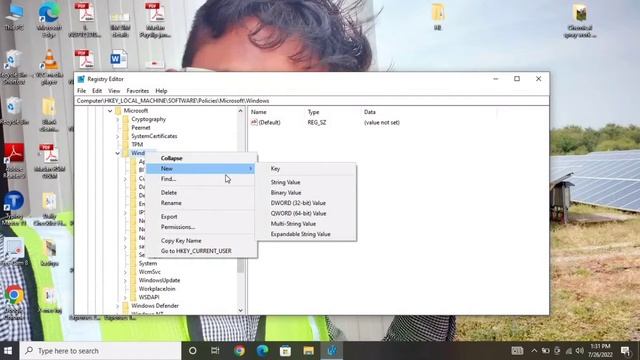This screenshot has width=640, height=360.
Task: Click the Microsoft folder icon in tree
Action: pyautogui.click(x=118, y=111)
